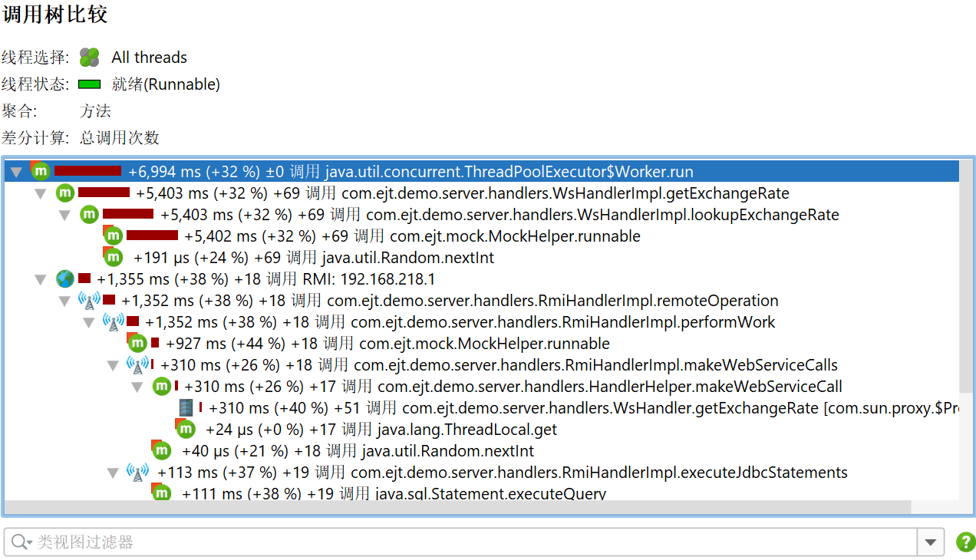The height and width of the screenshot is (560, 976).
Task: Click the +5,402 ms MockHelper.runnable method icon
Action: (113, 236)
